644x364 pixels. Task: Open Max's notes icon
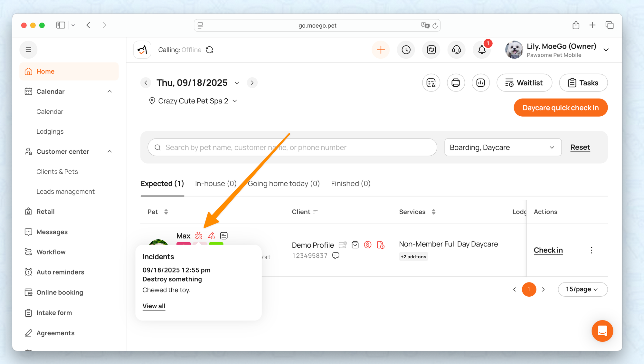[224, 236]
